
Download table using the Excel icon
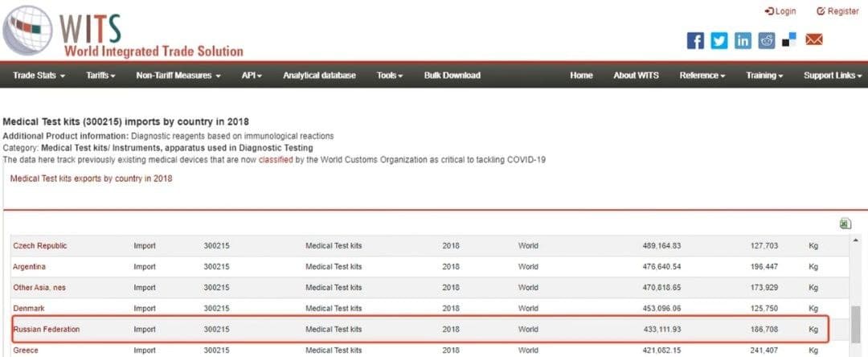coord(845,224)
